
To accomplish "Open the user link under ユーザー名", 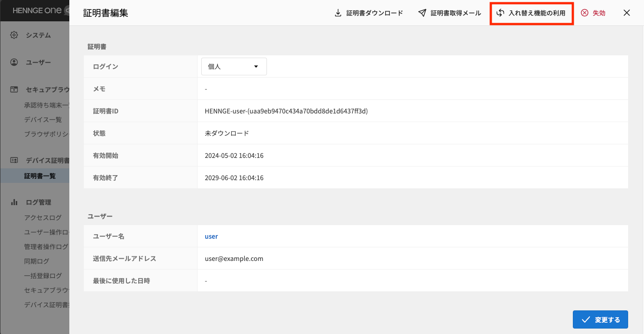I will point(211,236).
